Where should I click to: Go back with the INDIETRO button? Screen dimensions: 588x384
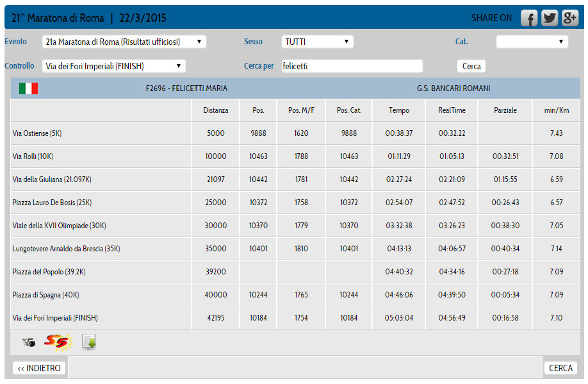tap(40, 368)
